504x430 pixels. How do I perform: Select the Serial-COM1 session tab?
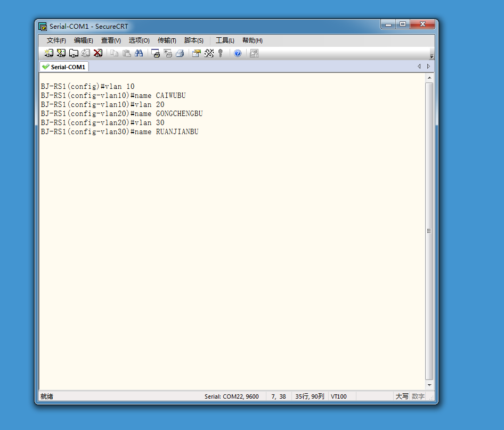(64, 67)
